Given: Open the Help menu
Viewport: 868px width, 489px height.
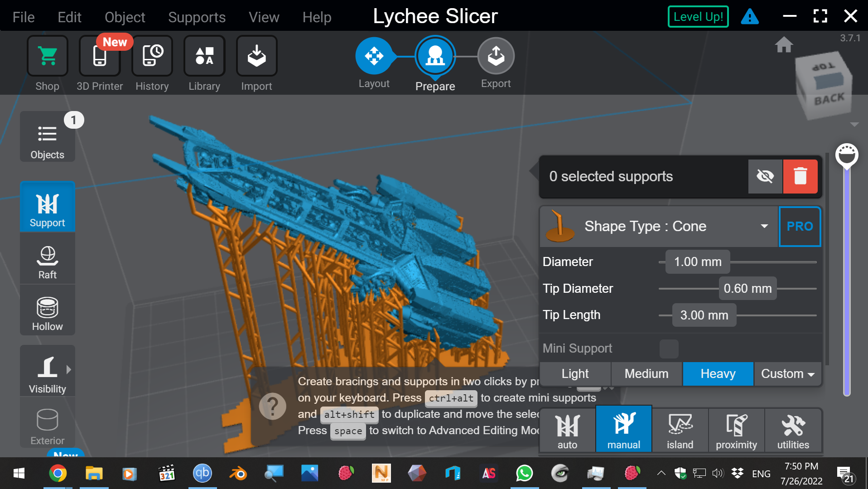Looking at the screenshot, I should [317, 17].
